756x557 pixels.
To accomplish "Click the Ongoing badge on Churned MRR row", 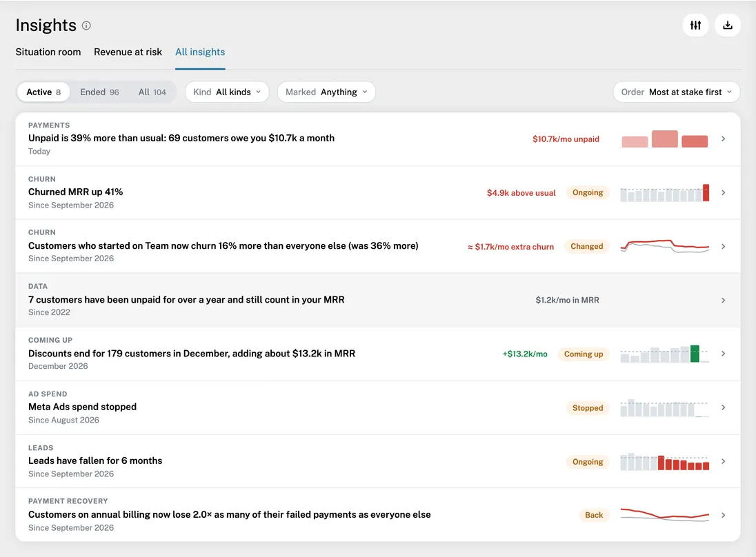I will pyautogui.click(x=588, y=193).
